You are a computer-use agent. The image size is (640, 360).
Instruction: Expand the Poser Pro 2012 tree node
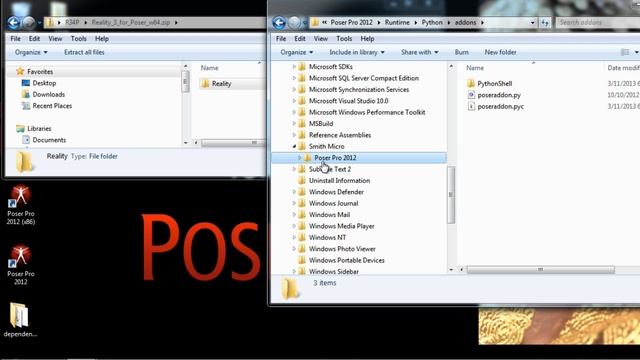[300, 158]
